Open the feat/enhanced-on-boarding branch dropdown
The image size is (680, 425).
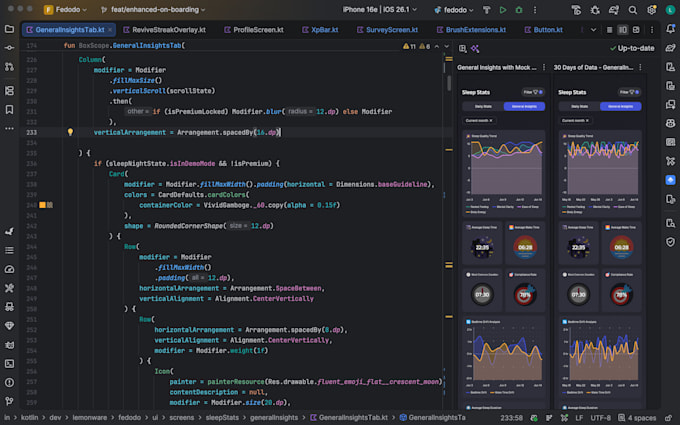(153, 10)
